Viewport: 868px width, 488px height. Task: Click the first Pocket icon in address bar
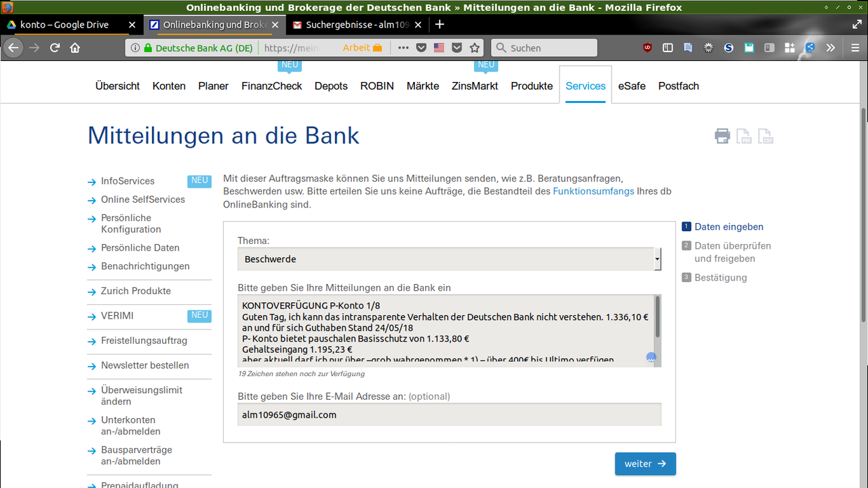421,47
